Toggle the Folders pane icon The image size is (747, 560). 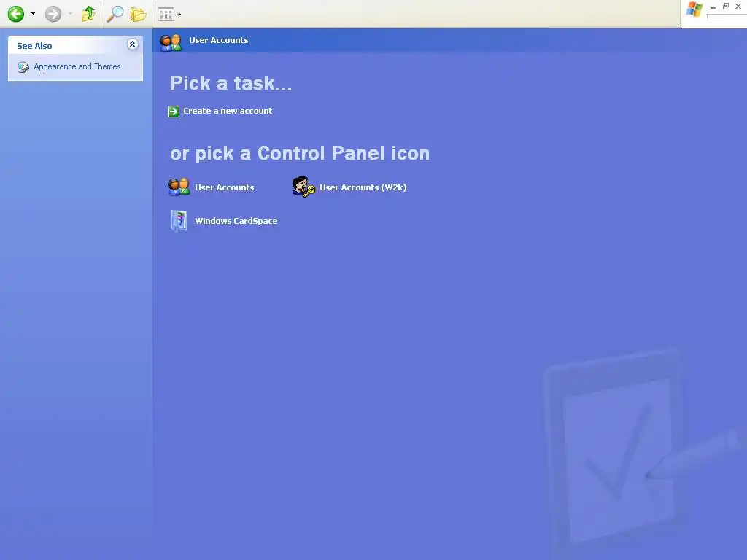(138, 15)
